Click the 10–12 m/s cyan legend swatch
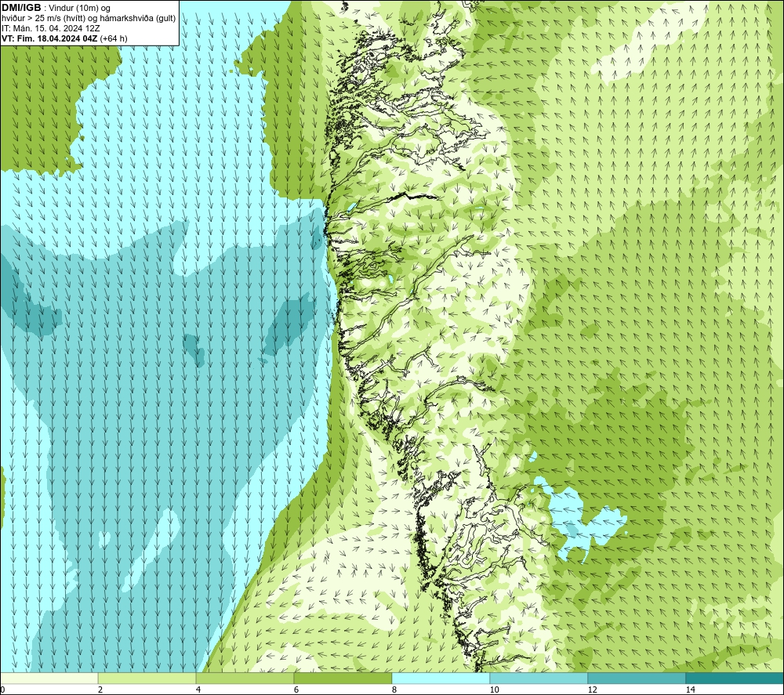This screenshot has width=784, height=695. [539, 678]
